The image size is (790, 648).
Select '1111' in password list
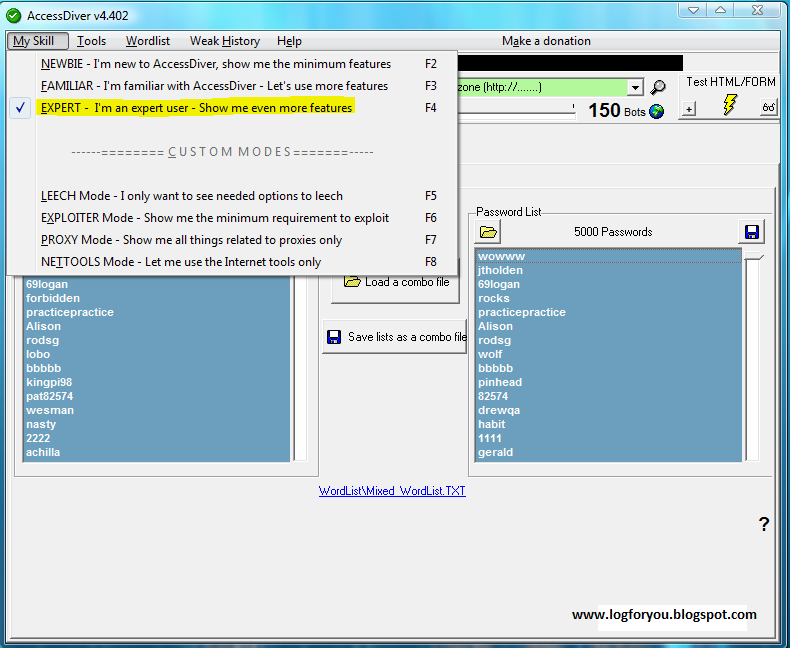coord(608,438)
